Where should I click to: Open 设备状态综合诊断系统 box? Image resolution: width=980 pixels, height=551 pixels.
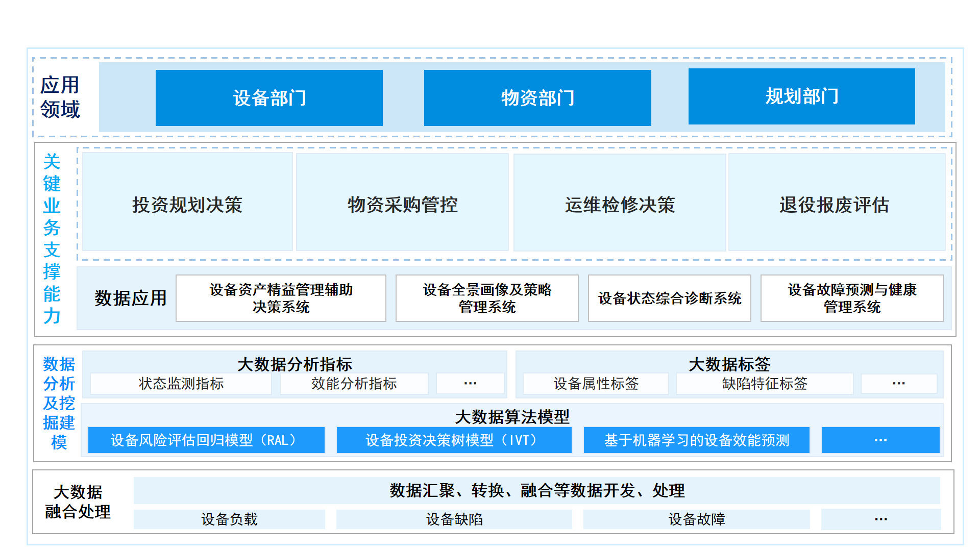[x=670, y=298]
